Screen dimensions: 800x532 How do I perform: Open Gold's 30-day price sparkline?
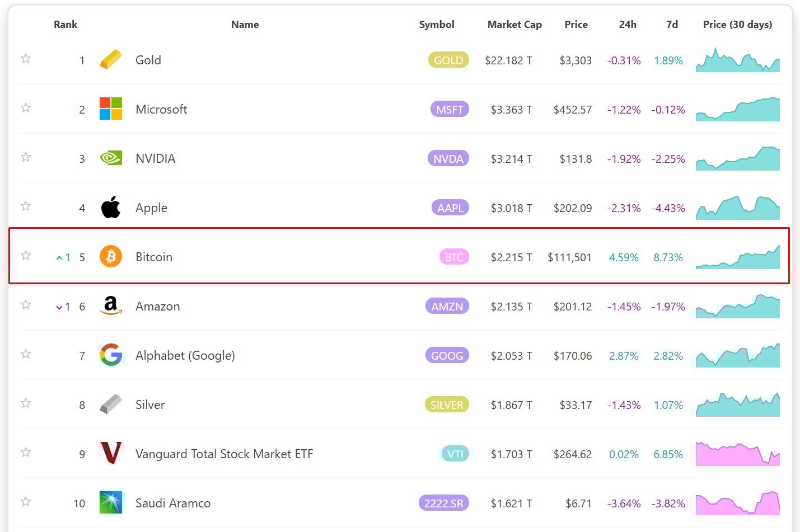click(738, 60)
